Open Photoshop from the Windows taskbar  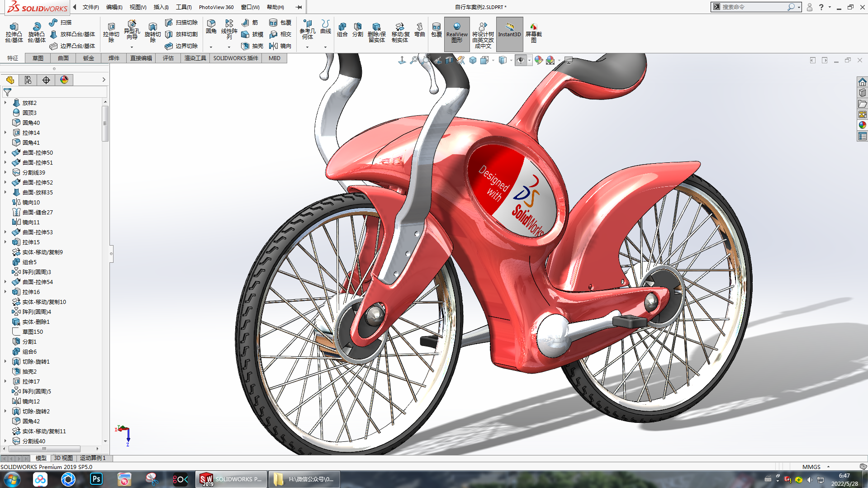[96, 479]
